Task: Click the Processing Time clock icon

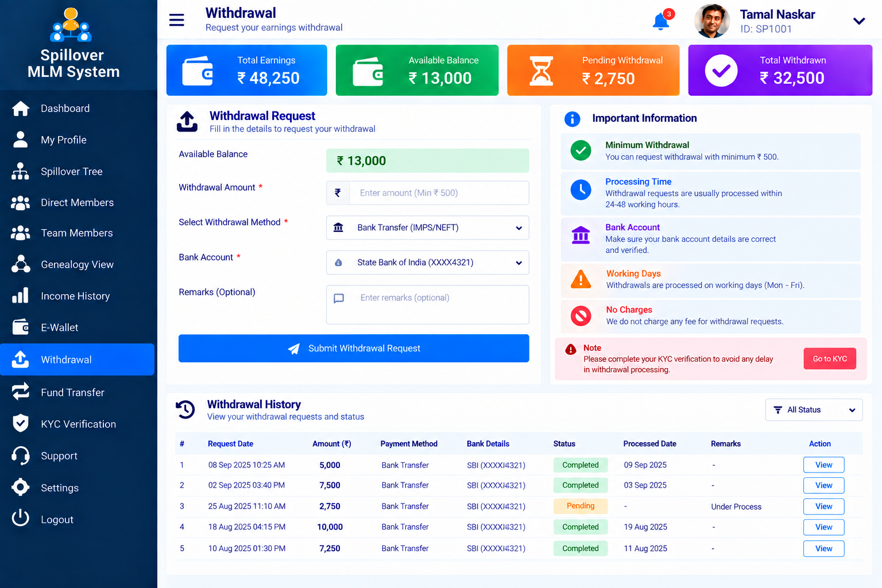Action: pos(581,189)
